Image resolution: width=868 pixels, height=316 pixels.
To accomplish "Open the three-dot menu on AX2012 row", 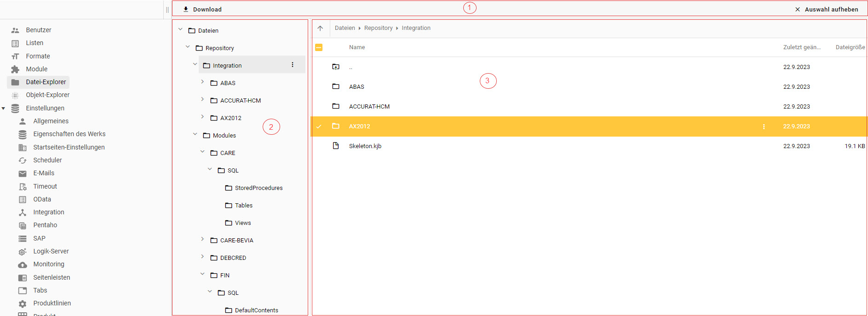I will (764, 126).
